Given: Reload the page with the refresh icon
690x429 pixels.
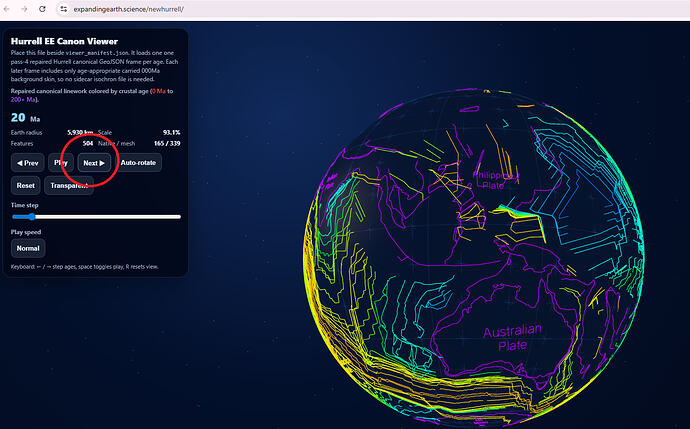Looking at the screenshot, I should coord(42,9).
